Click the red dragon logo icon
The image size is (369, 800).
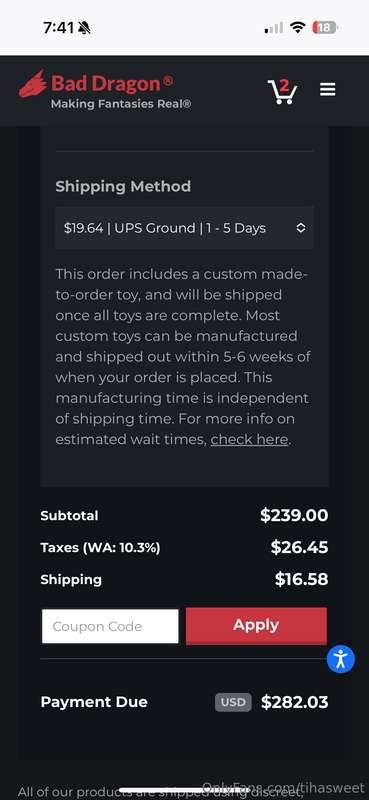point(33,84)
